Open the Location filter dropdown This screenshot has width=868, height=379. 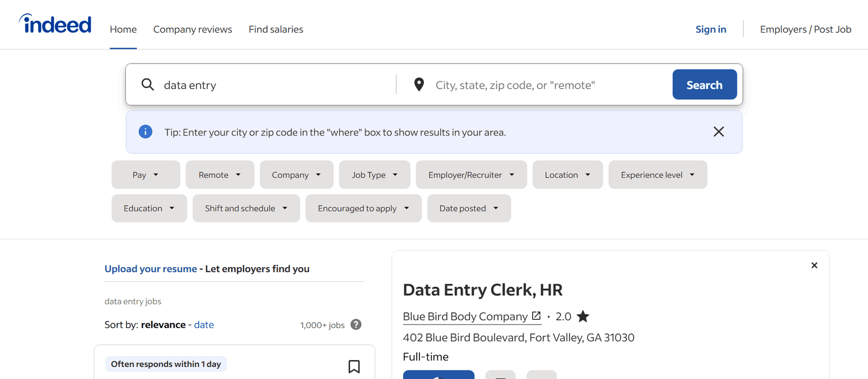pyautogui.click(x=568, y=175)
